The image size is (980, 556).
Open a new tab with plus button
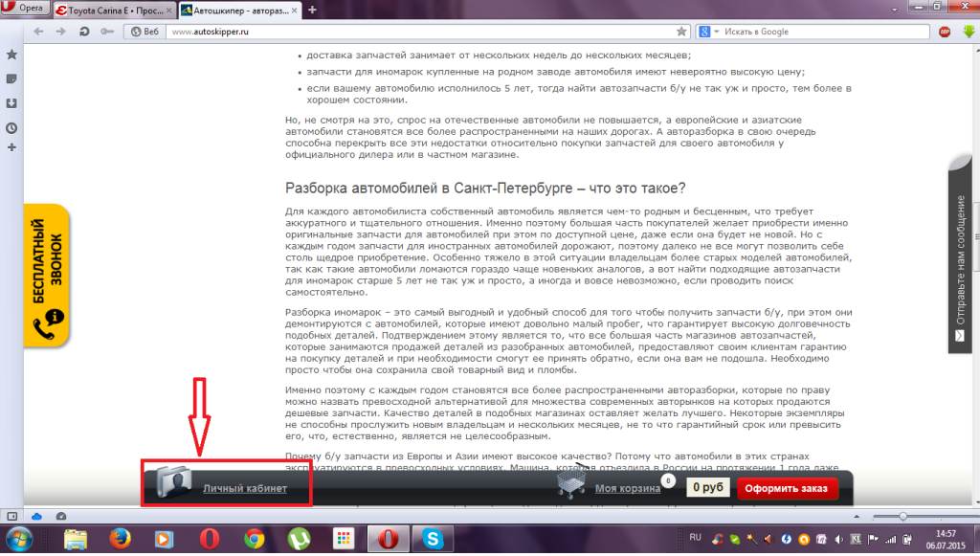pos(312,10)
